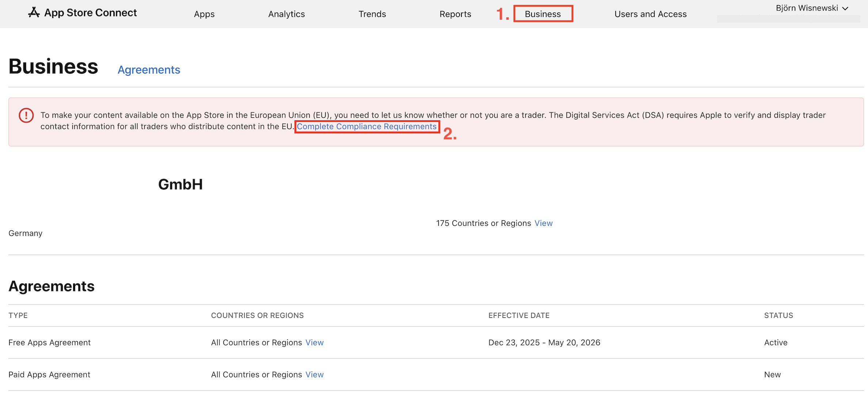
Task: Click the App Store Connect title text
Action: coord(91,13)
